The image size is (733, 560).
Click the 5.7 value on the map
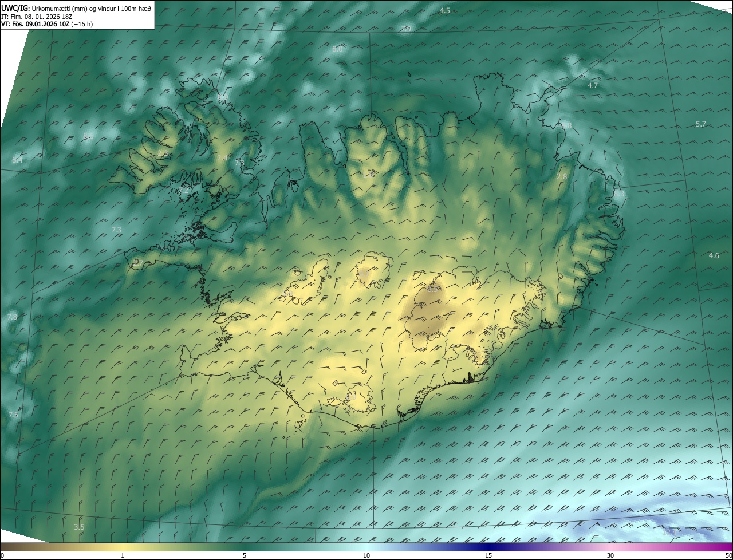pos(700,124)
